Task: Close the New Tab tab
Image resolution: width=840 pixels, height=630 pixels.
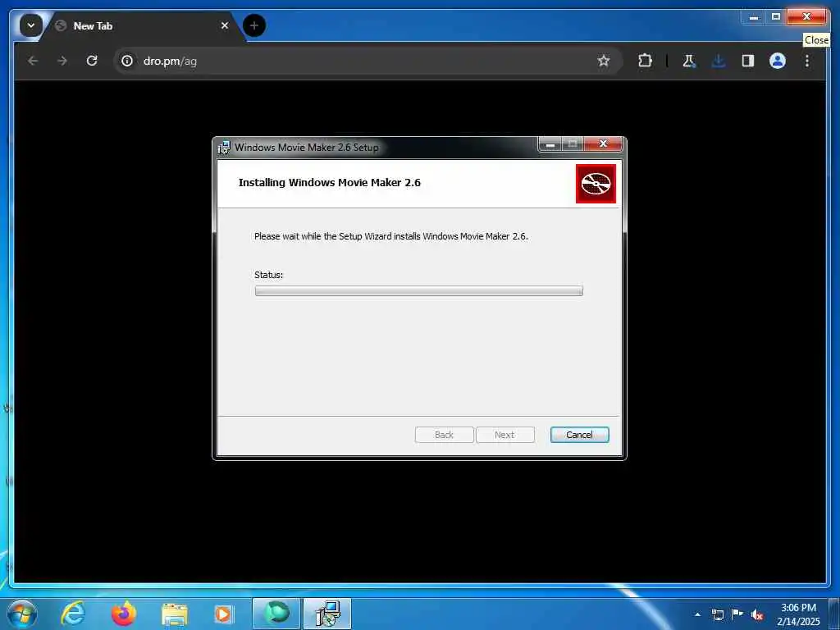Action: point(225,25)
